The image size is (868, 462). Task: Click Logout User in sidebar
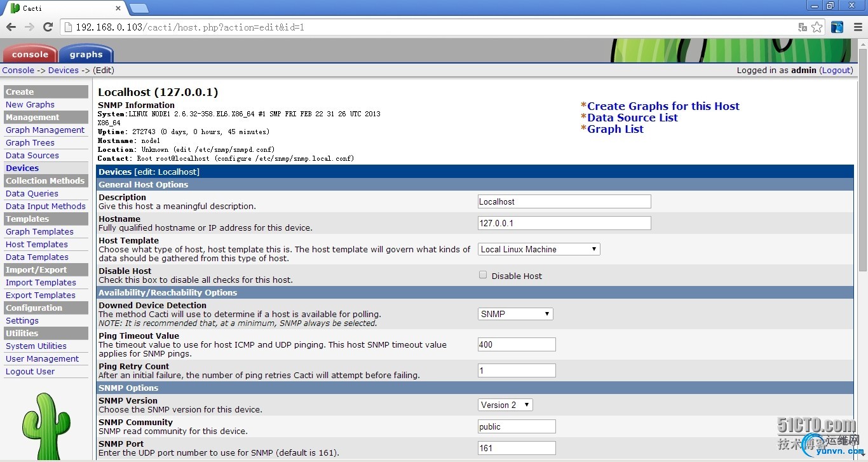point(30,371)
